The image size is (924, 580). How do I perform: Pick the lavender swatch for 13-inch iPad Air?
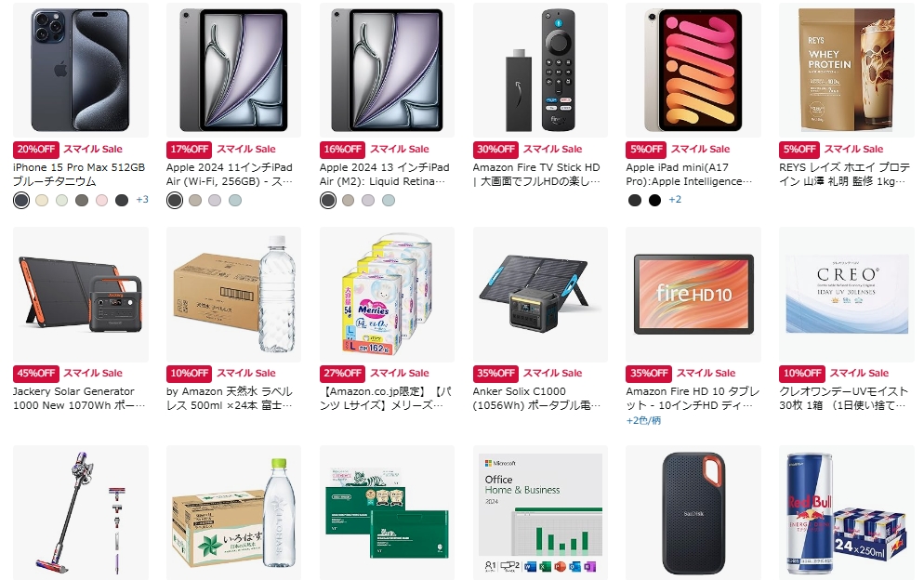pyautogui.click(x=368, y=201)
